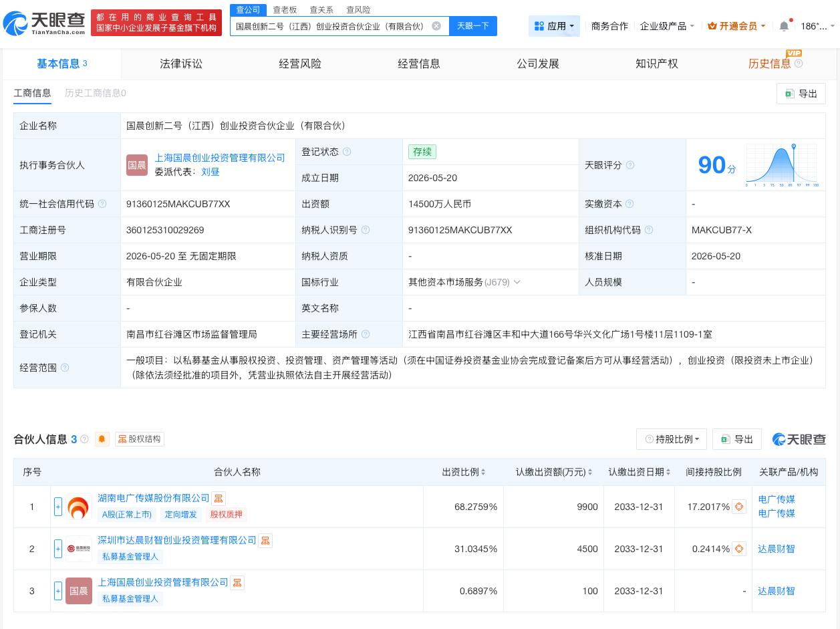Click the help icon beside 组织机构代码

click(x=649, y=230)
